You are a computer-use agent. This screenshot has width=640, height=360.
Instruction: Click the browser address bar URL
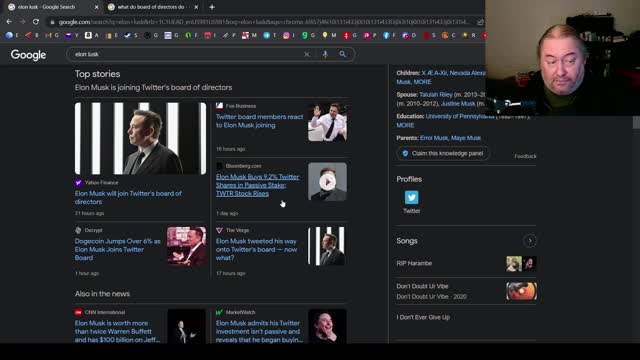(263, 22)
